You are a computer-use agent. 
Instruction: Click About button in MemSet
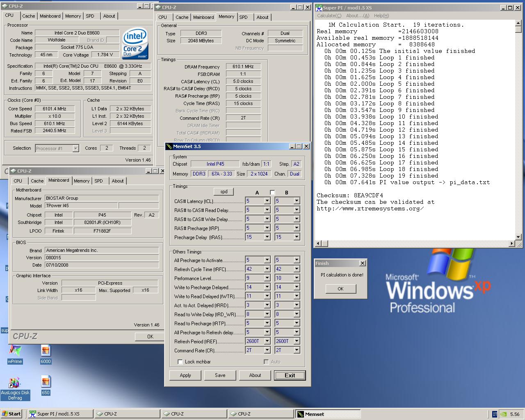255,375
